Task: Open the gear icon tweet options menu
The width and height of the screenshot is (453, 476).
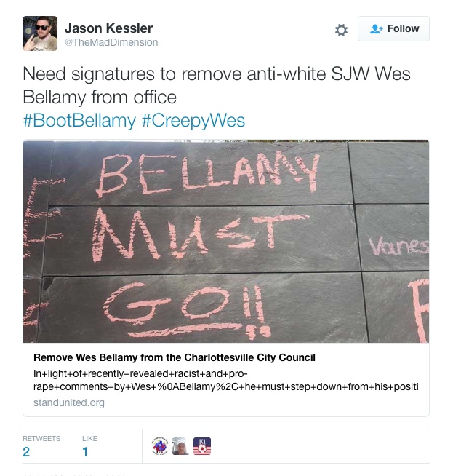Action: (341, 30)
